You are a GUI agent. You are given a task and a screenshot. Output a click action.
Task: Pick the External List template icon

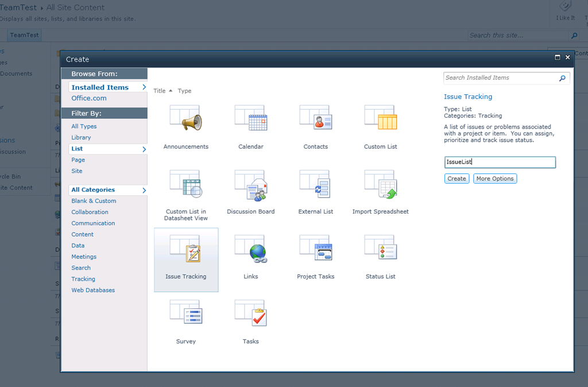(316, 183)
